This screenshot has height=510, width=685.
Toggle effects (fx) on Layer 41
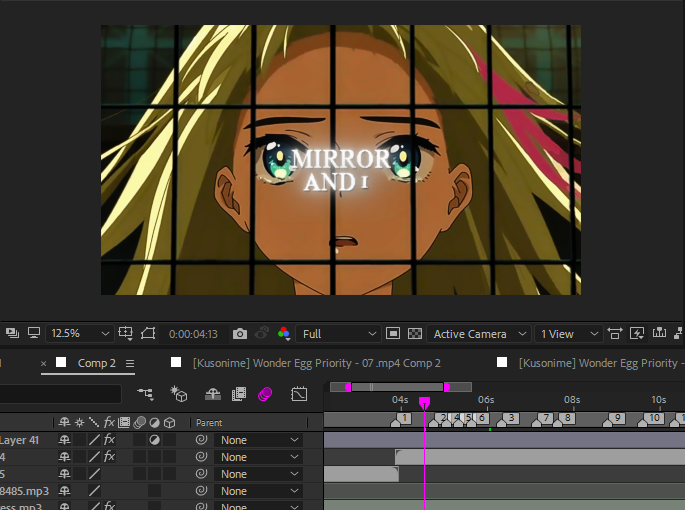[x=109, y=440]
